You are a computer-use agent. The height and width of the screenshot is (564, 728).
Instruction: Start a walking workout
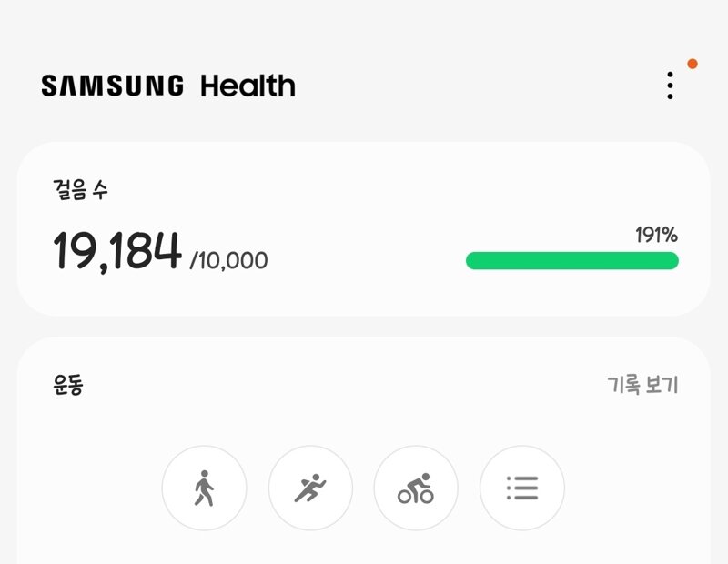(x=204, y=488)
